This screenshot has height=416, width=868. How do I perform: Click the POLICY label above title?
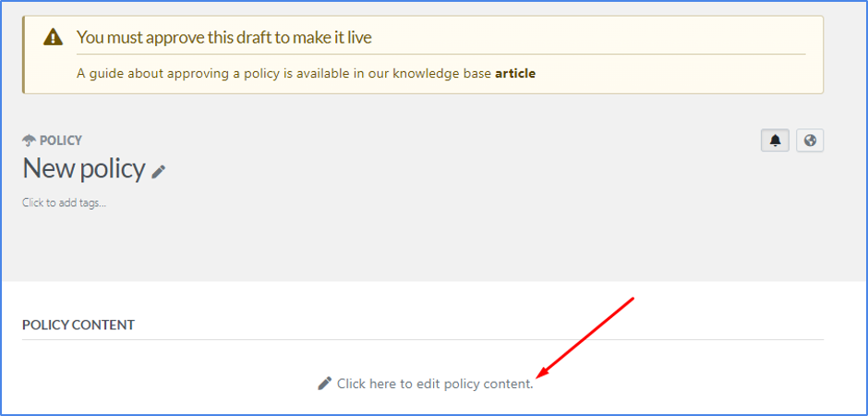(x=61, y=141)
